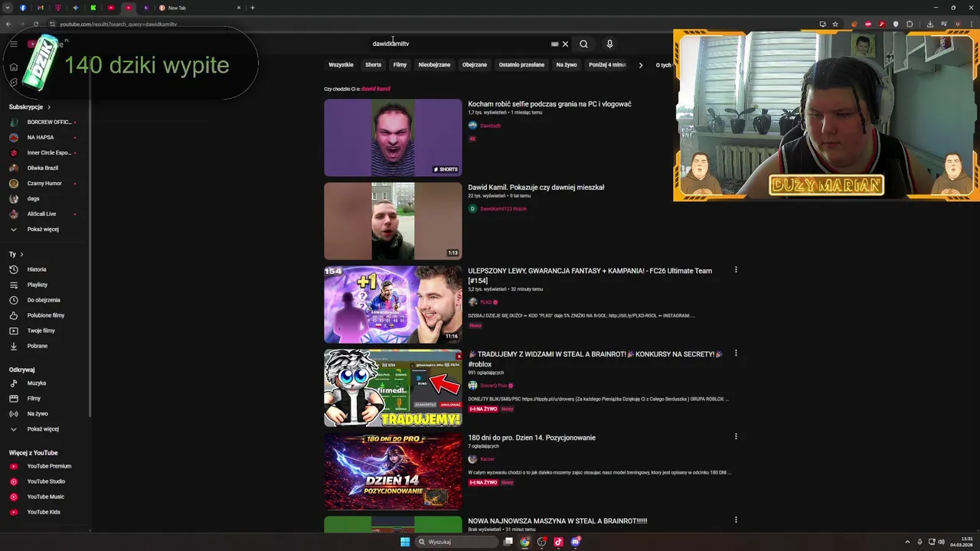This screenshot has width=980, height=551.
Task: Select the Poniżej 4 minut filter chip
Action: [x=607, y=65]
